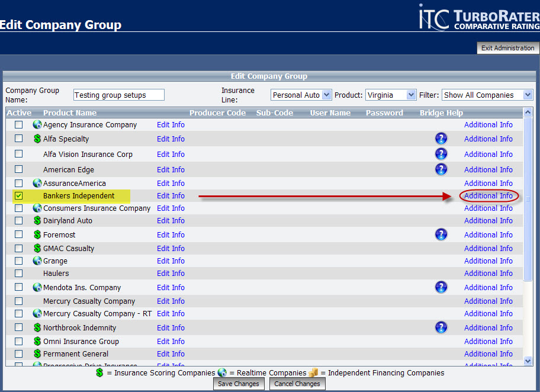Click the dollar icon beside Omni Insurance Group
The image size is (540, 392).
tap(37, 341)
